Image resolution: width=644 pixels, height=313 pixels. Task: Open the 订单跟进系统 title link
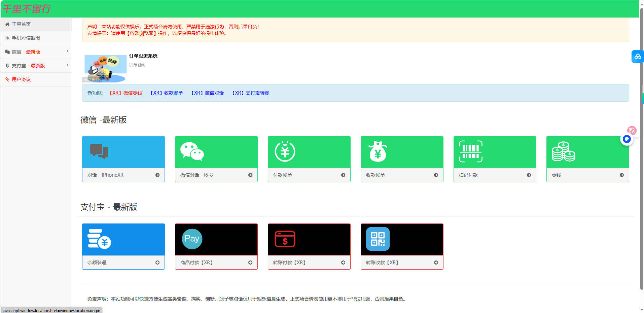[x=143, y=56]
